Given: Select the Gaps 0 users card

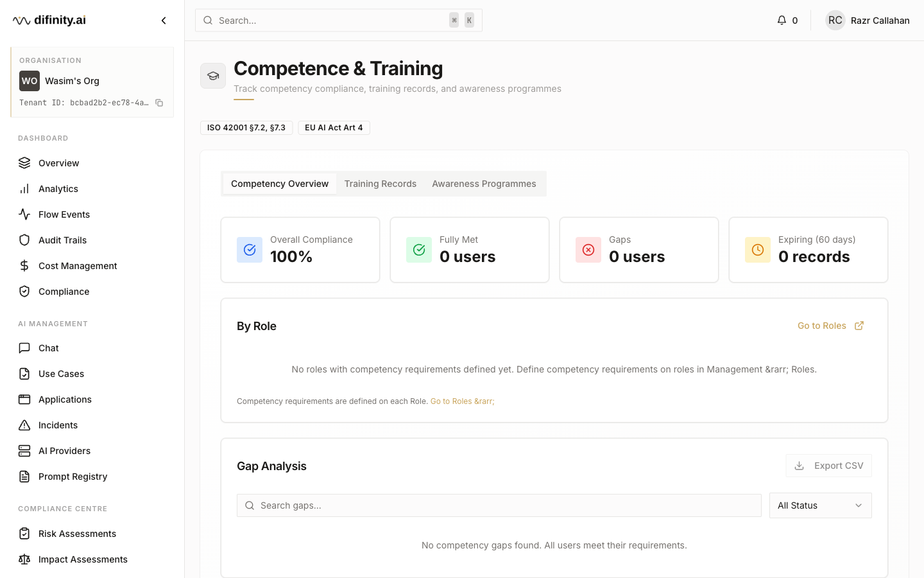Looking at the screenshot, I should (x=639, y=250).
